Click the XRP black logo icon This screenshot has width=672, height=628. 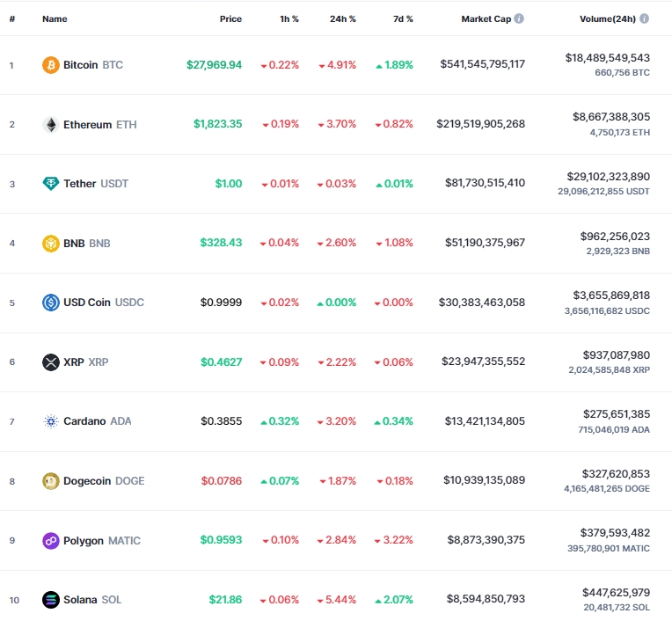coord(50,362)
